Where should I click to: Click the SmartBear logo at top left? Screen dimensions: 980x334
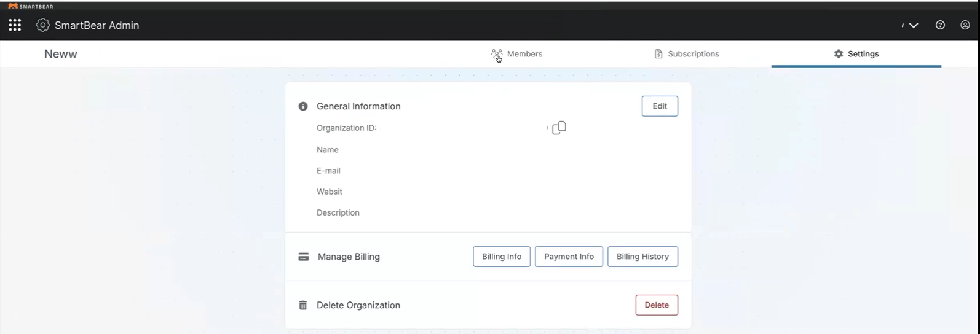pyautogui.click(x=31, y=6)
